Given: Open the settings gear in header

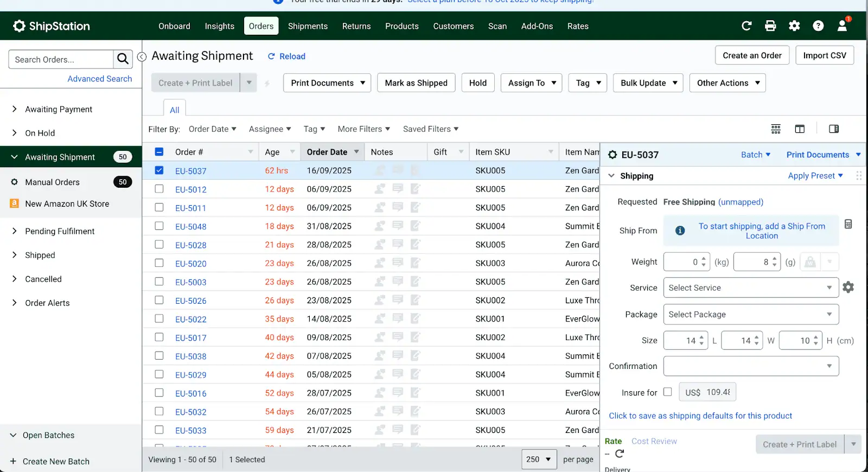Looking at the screenshot, I should click(x=794, y=26).
